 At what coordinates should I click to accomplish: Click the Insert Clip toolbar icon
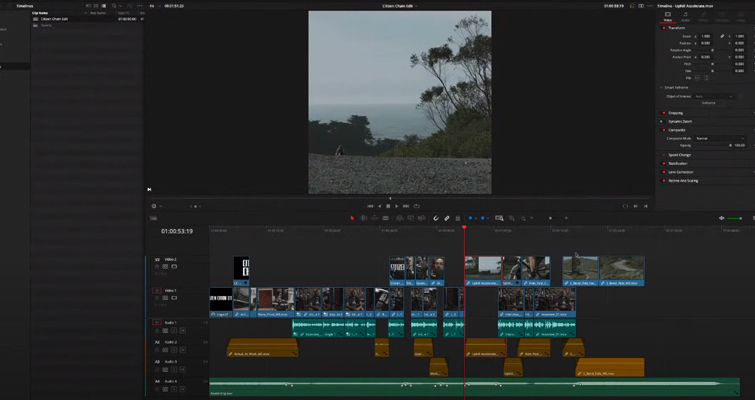399,219
